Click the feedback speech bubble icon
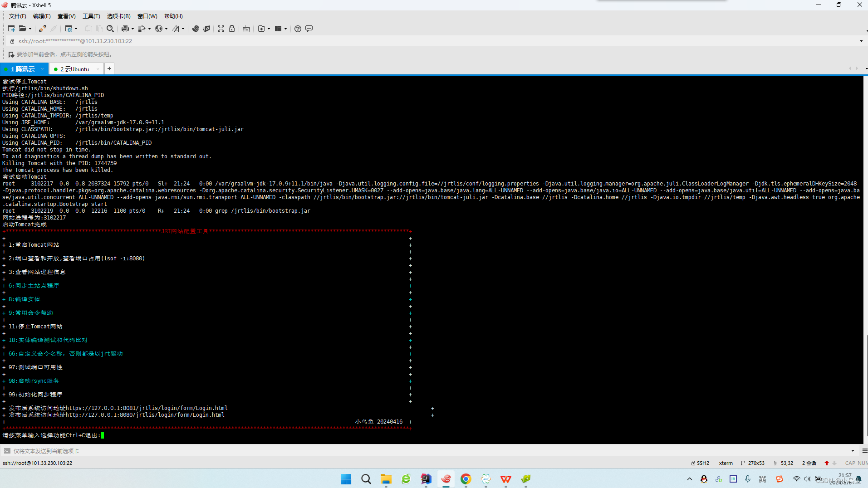This screenshot has height=488, width=868. (x=309, y=29)
